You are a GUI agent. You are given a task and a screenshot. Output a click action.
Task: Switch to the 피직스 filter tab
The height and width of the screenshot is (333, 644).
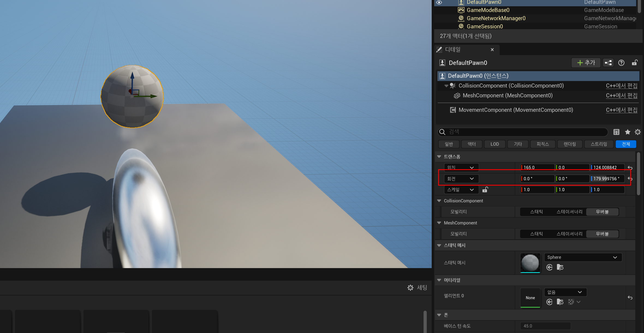542,144
